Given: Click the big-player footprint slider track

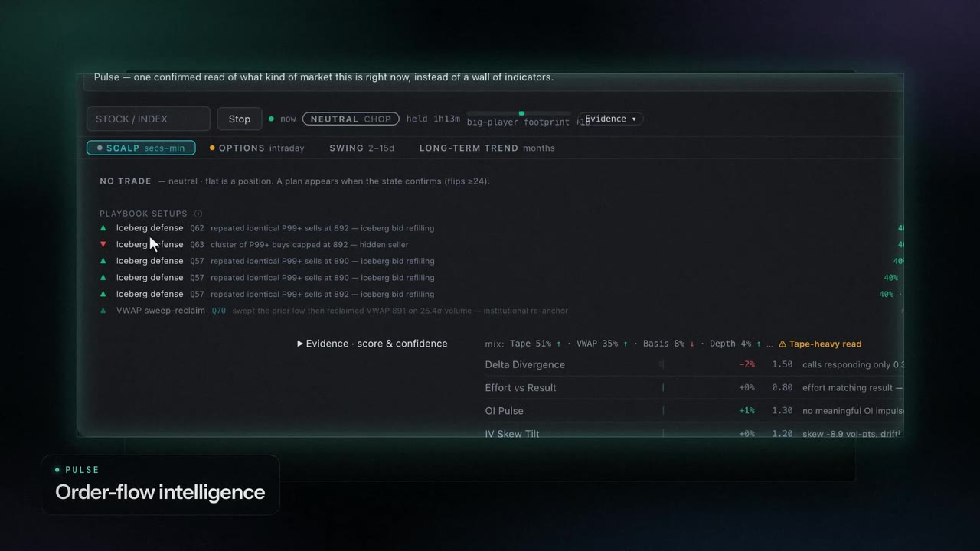Looking at the screenshot, I should coord(519,113).
